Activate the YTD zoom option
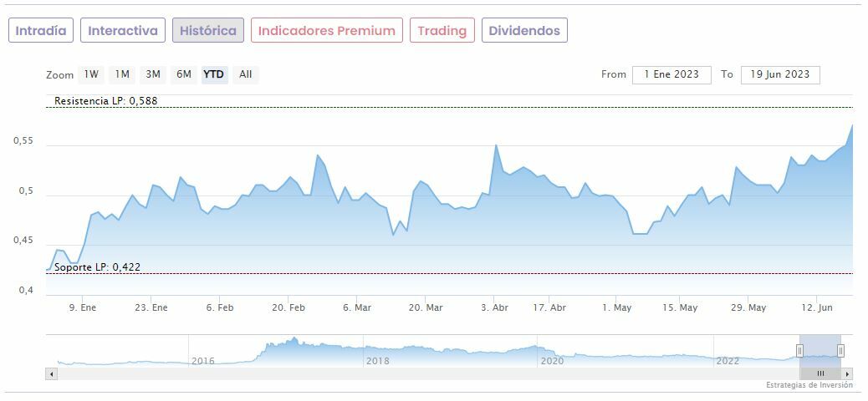This screenshot has height=401, width=868. click(x=214, y=74)
